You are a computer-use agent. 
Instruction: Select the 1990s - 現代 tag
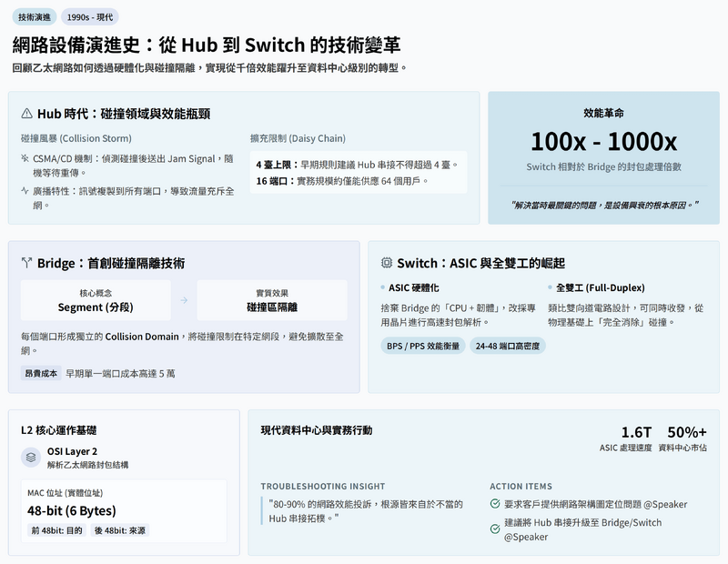90,17
